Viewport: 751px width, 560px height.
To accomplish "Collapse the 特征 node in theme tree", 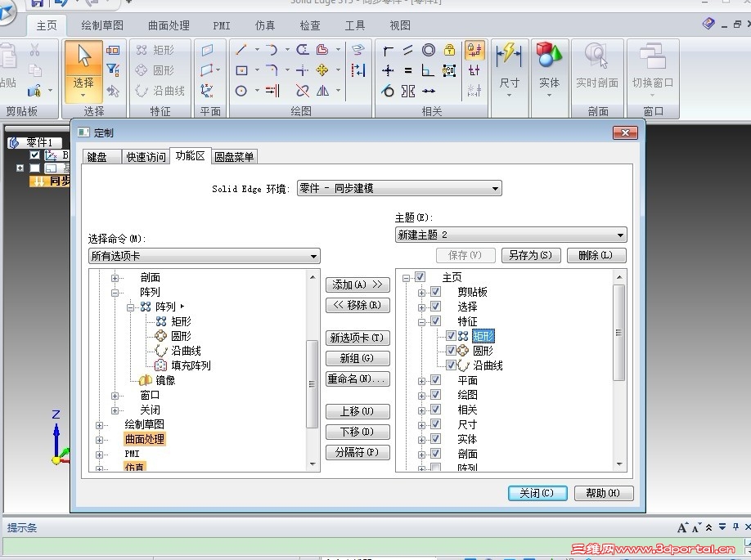I will click(x=421, y=322).
